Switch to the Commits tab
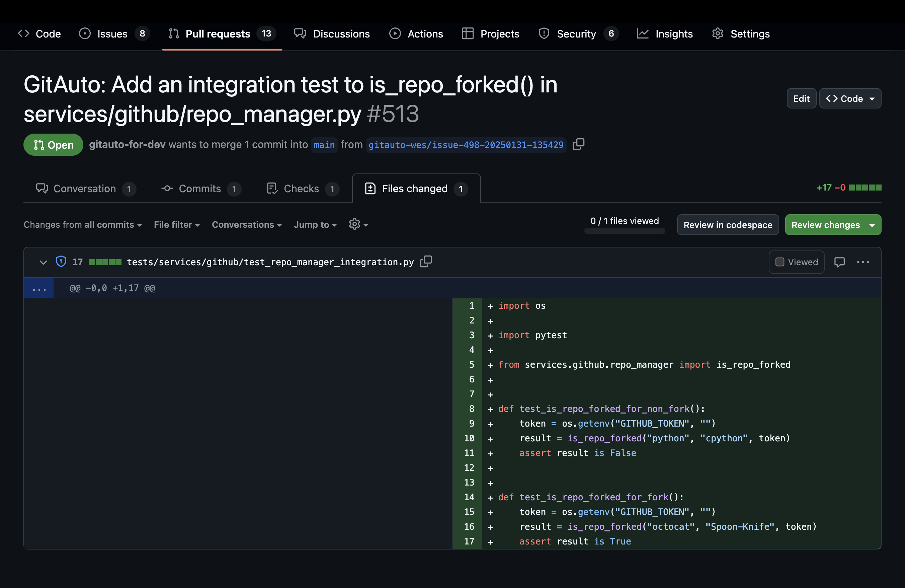Image resolution: width=905 pixels, height=588 pixels. [200, 188]
